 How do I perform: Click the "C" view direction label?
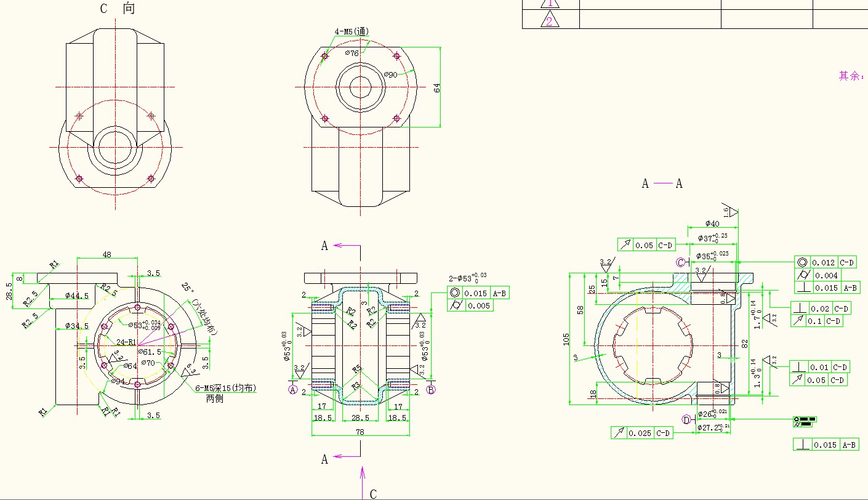pyautogui.click(x=373, y=494)
